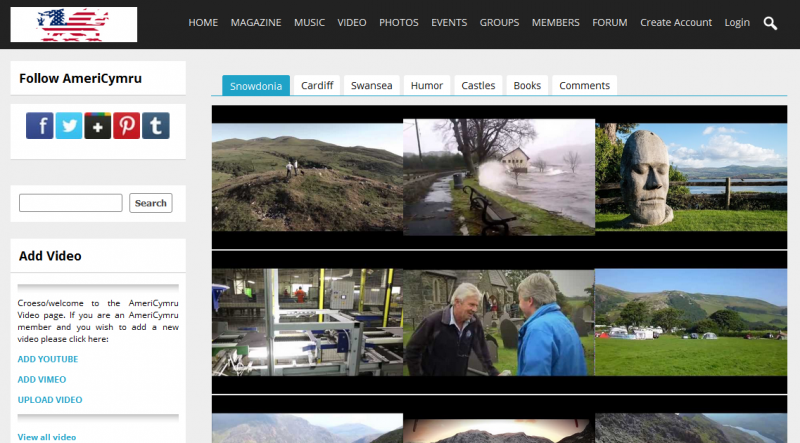Open the FORUM section
The height and width of the screenshot is (443, 800).
[x=610, y=22]
